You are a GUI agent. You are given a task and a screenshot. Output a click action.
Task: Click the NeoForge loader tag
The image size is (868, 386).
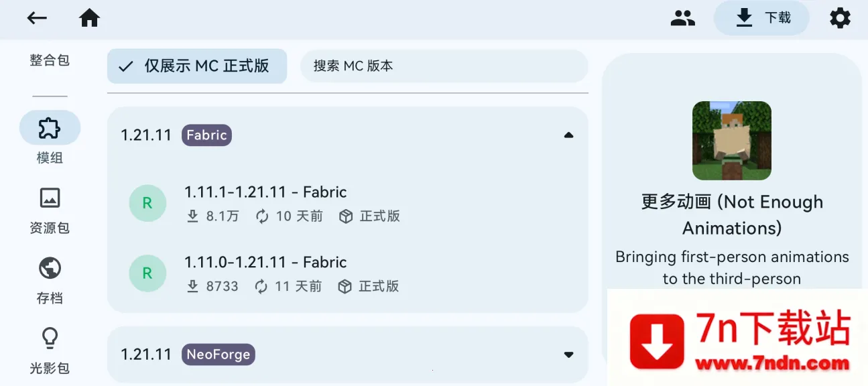click(218, 355)
